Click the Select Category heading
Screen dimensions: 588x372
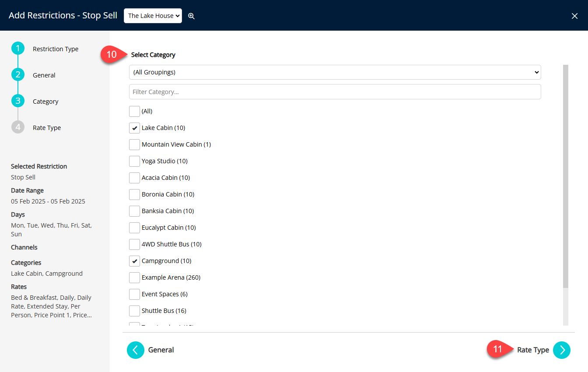(153, 55)
